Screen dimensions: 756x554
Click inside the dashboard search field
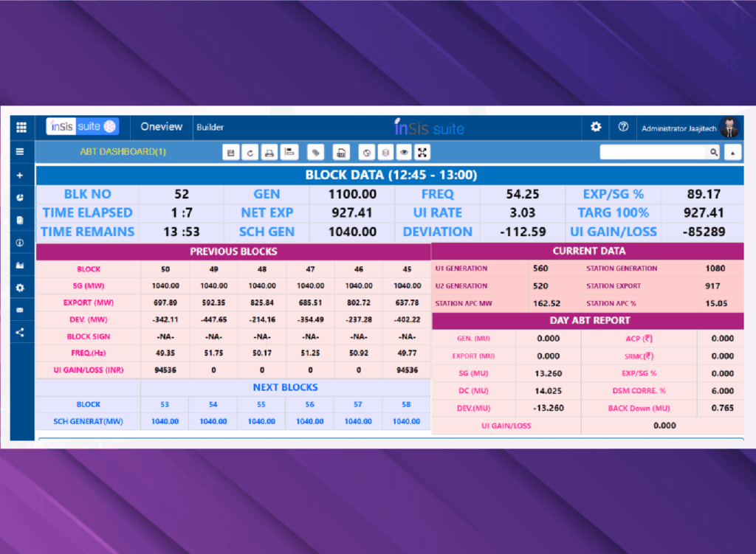[x=654, y=152]
